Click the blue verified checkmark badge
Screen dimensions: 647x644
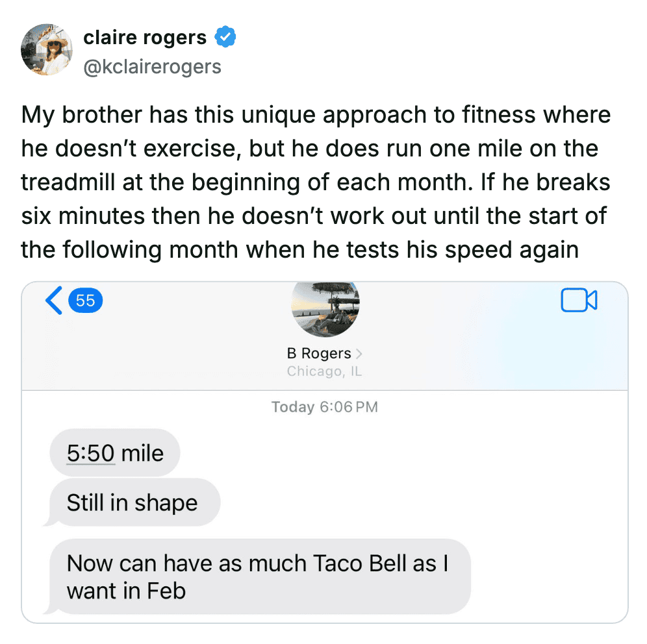click(x=225, y=38)
